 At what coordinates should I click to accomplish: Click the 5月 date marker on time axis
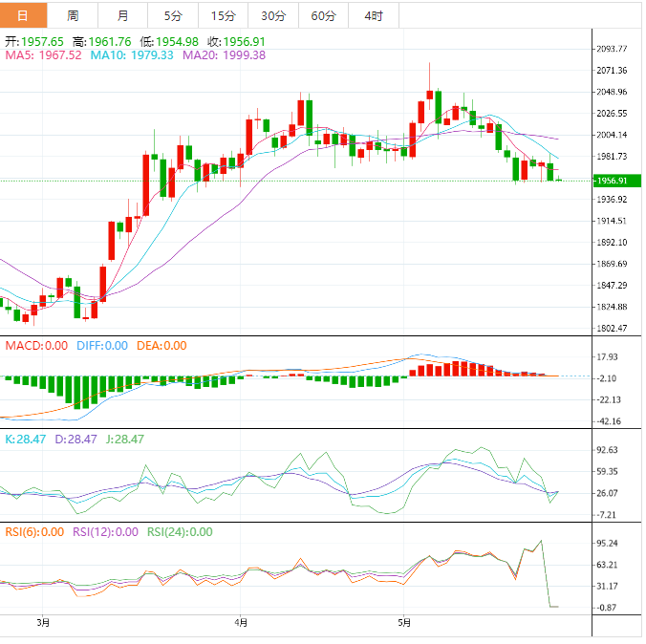point(404,623)
